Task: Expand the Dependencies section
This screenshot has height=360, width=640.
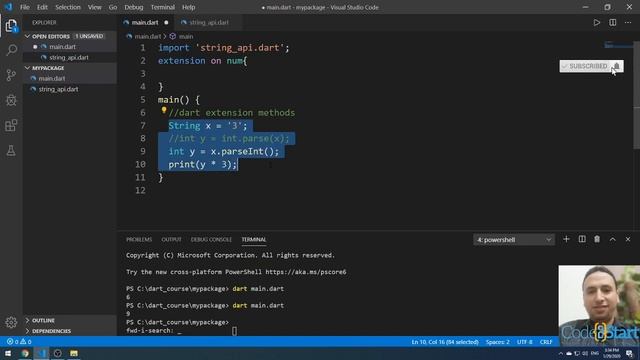Action: [x=69, y=331]
